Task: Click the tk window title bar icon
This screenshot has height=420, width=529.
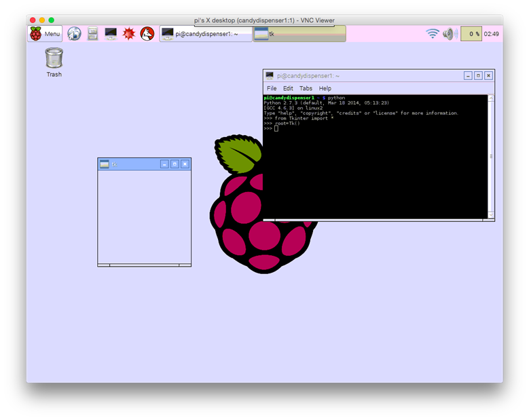Action: coord(105,164)
